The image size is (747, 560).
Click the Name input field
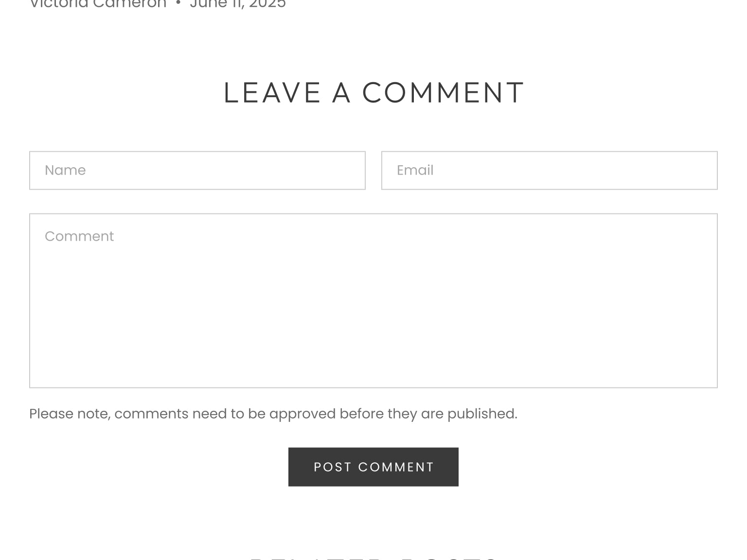[197, 170]
